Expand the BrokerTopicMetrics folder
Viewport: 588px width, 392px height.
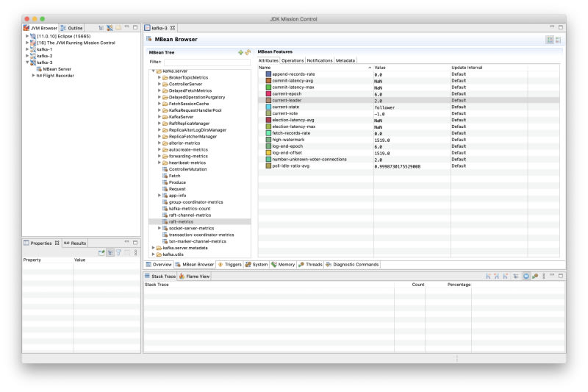(159, 77)
